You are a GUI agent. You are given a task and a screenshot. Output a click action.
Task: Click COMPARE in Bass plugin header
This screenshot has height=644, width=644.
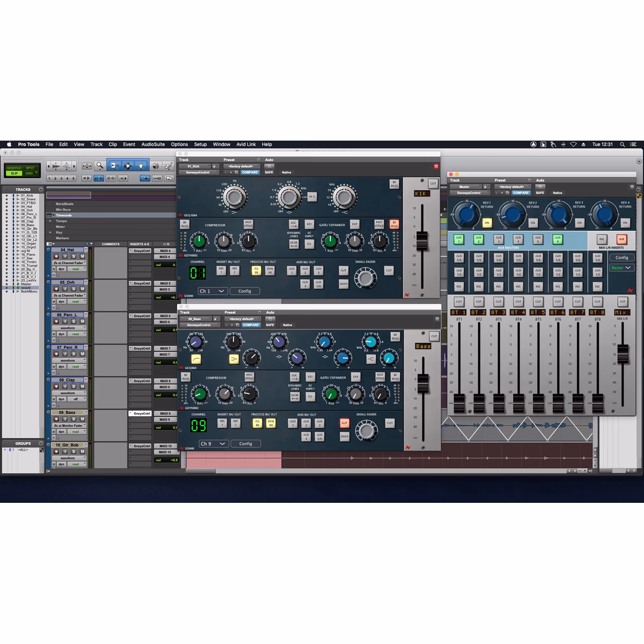(251, 325)
